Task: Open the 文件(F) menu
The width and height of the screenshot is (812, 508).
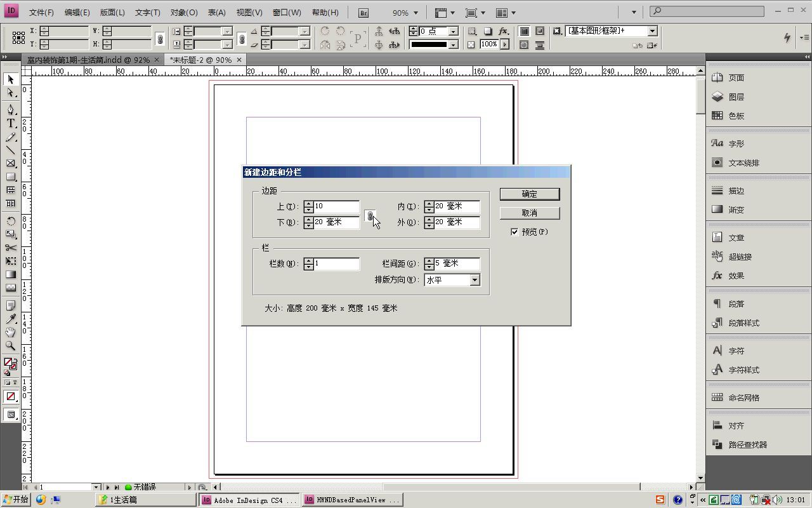Action: [x=40, y=12]
